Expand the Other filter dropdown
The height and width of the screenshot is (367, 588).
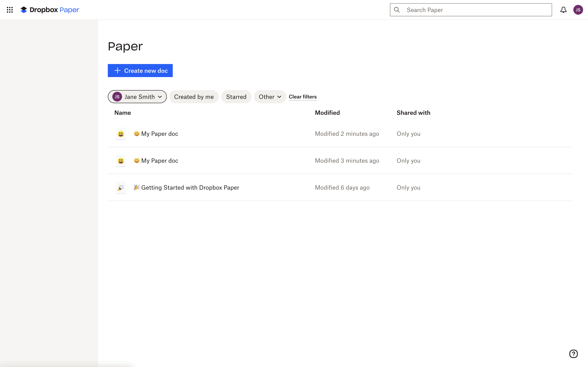click(x=270, y=97)
